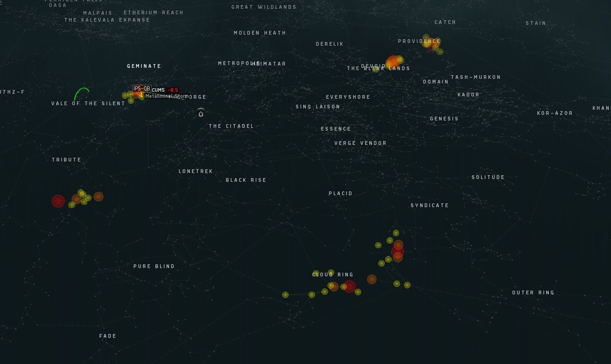
Task: Select the topmost yellow marker near Providence
Action: click(x=426, y=37)
